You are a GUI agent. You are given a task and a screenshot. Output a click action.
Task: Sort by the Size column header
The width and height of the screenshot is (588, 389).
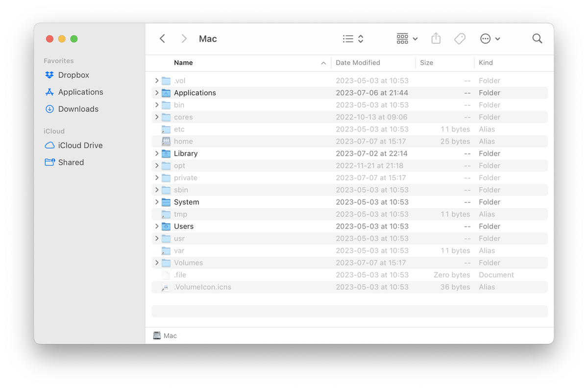click(426, 63)
